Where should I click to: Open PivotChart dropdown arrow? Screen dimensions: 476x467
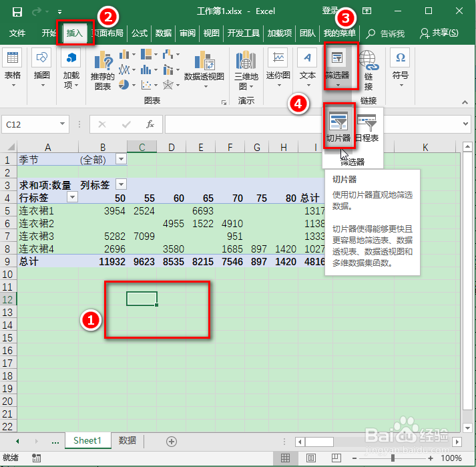tap(206, 87)
